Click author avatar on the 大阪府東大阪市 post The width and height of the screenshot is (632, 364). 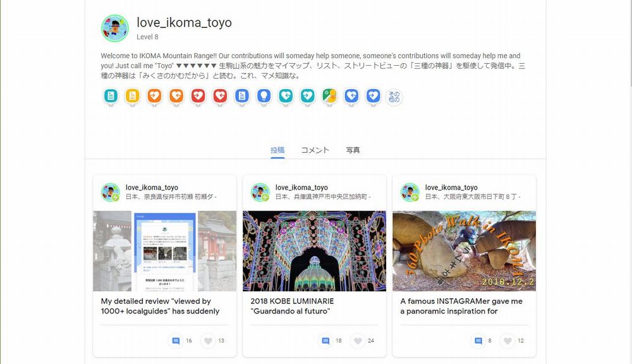410,192
